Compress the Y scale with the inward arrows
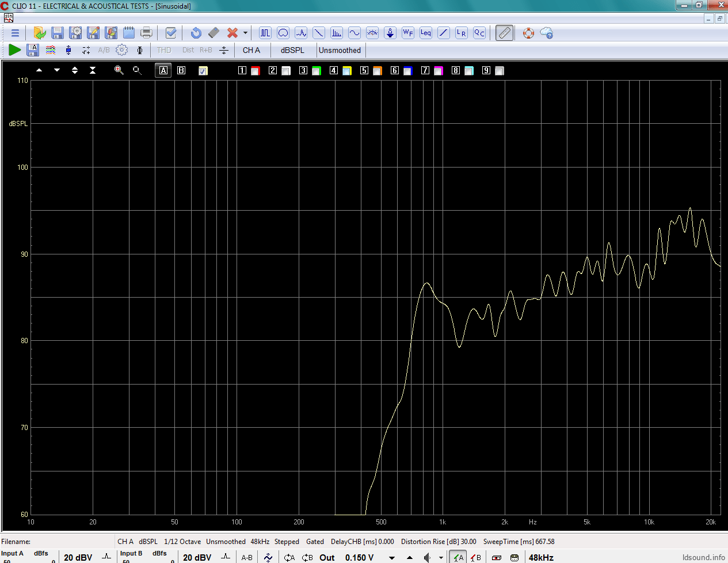This screenshot has width=728, height=563. coord(93,70)
